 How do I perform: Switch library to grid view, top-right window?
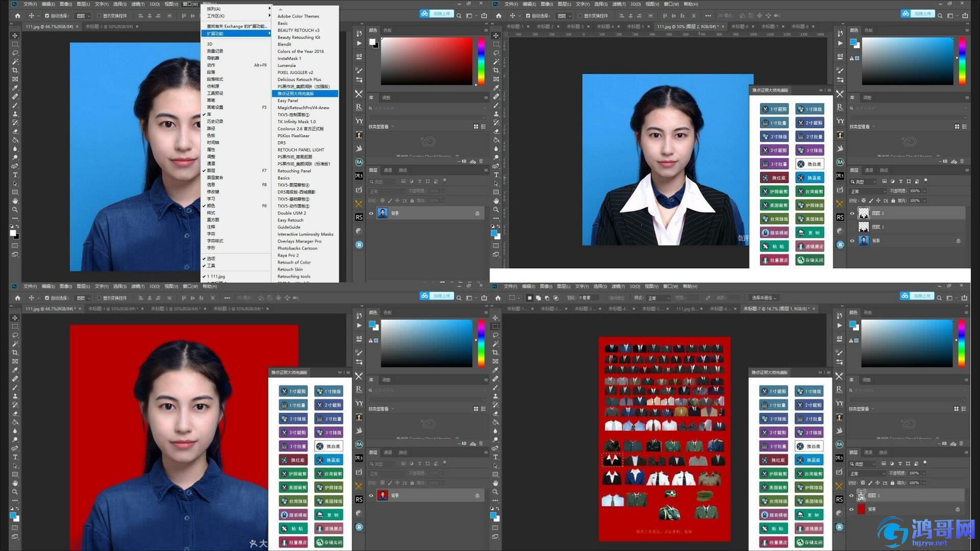957,127
